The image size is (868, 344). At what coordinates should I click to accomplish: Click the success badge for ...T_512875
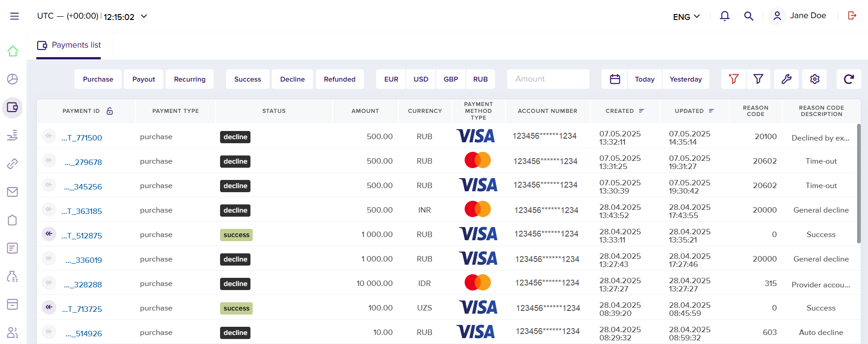click(x=236, y=235)
